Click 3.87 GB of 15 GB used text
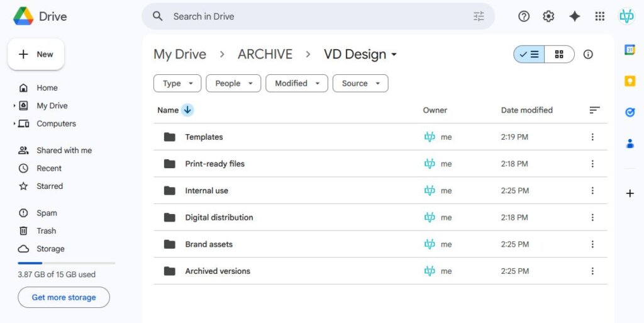This screenshot has height=323, width=644. 57,275
